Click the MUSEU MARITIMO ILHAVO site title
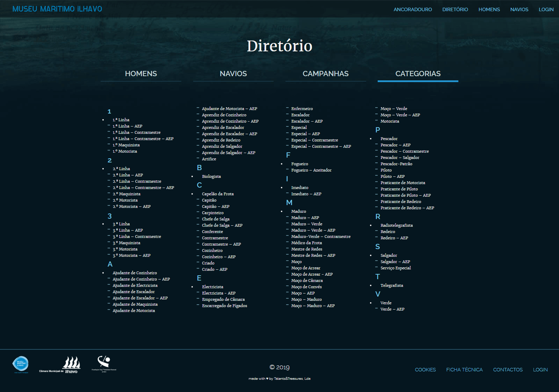This screenshot has width=559, height=392. (57, 9)
